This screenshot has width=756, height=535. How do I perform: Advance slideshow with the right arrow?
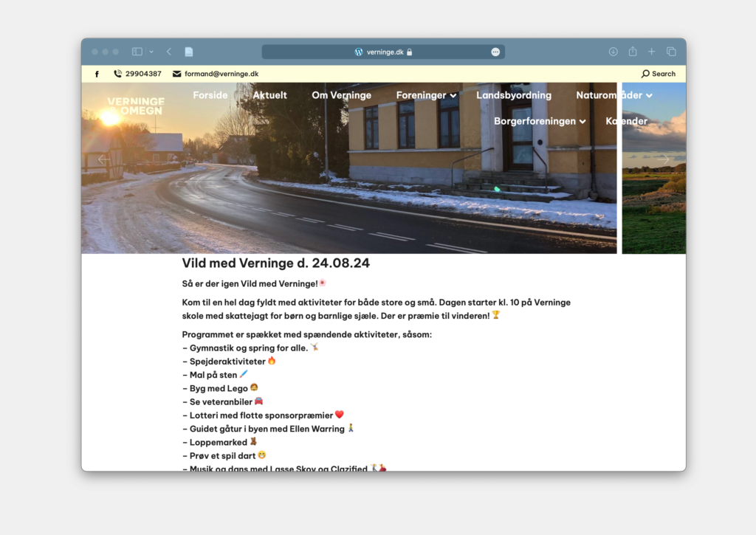(663, 159)
